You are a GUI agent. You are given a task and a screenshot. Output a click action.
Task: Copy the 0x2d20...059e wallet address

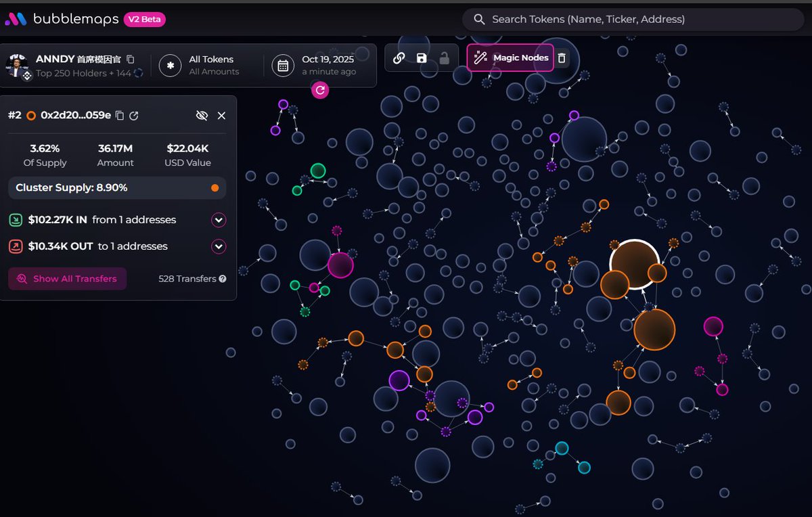[120, 116]
